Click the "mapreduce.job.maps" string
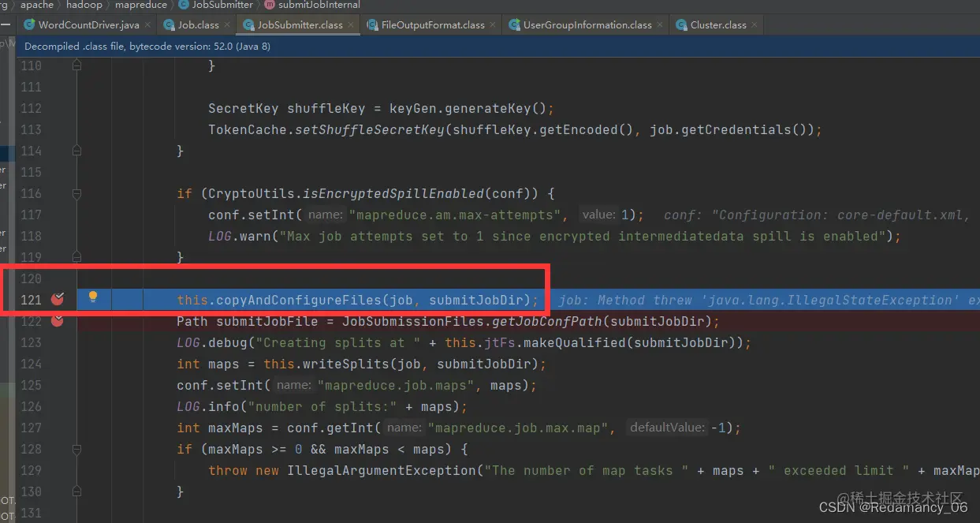Viewport: 980px width, 523px height. [400, 385]
